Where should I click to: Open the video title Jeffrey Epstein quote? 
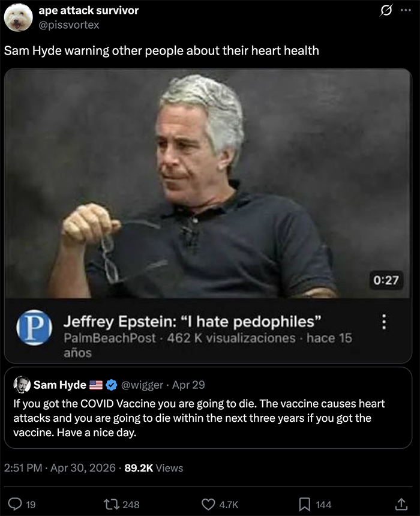[192, 322]
